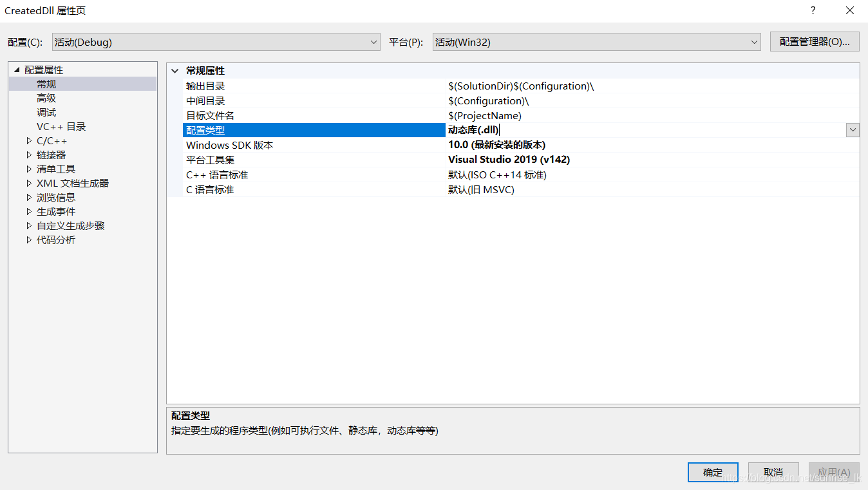Select the 生成事件 tree item label
The height and width of the screenshot is (490, 868).
point(56,211)
